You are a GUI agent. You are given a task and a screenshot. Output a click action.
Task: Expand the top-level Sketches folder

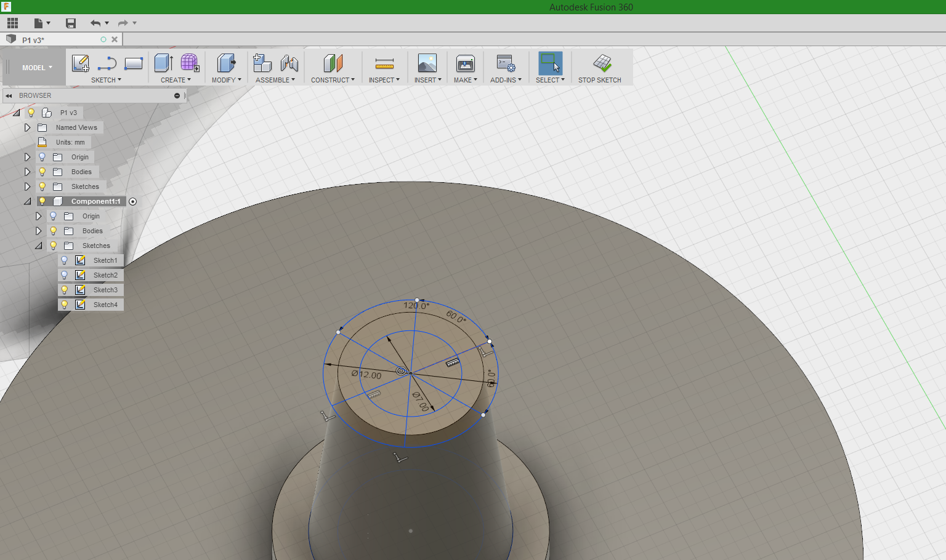[x=27, y=186]
